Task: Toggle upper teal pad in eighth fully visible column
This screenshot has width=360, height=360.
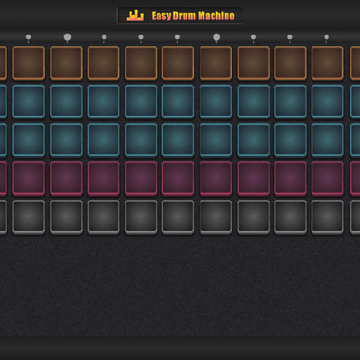Action: (x=290, y=102)
